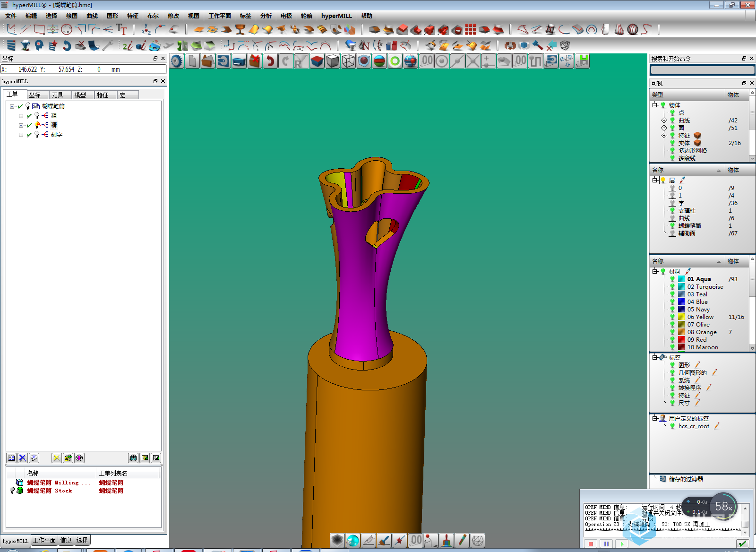Toggle visibility bulb of 曲线 object type
The height and width of the screenshot is (552, 756).
tap(672, 121)
